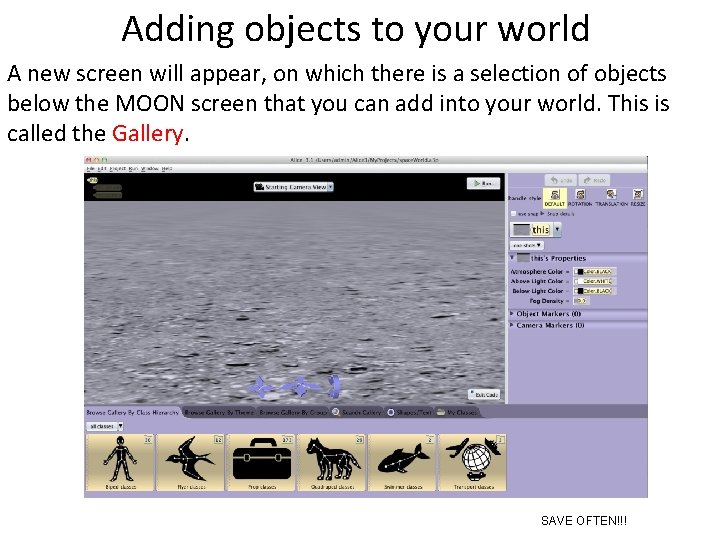The width and height of the screenshot is (720, 540).
Task: Open the File menu
Action: pyautogui.click(x=90, y=169)
